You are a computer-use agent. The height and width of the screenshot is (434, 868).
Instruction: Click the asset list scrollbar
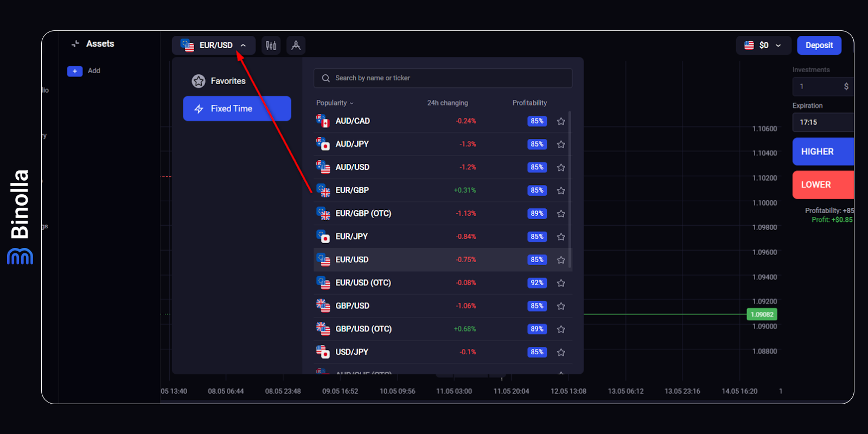(x=570, y=190)
